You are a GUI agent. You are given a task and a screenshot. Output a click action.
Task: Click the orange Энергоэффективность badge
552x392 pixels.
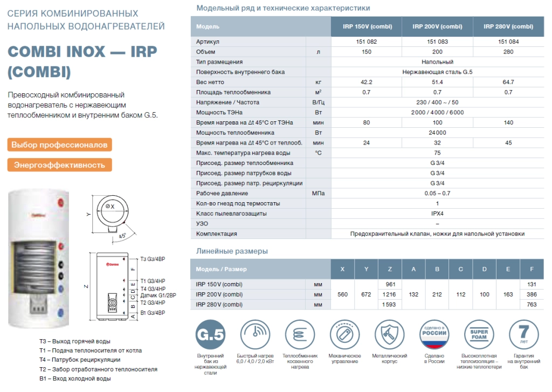point(59,165)
